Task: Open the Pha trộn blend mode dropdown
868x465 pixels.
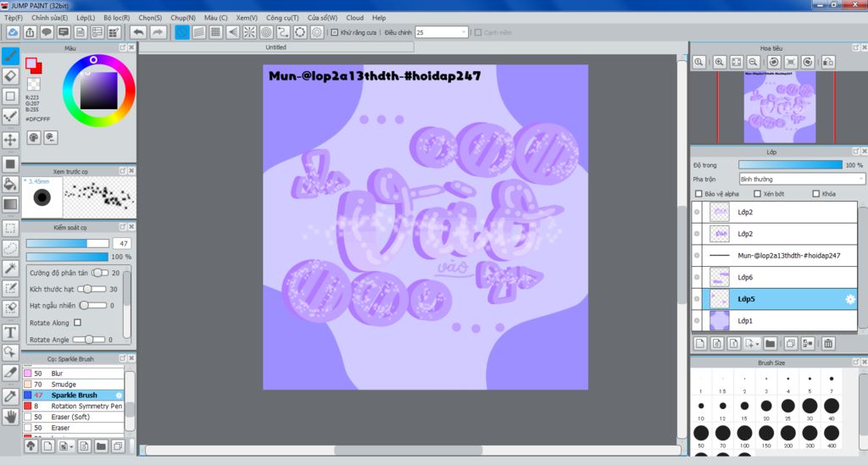Action: pyautogui.click(x=802, y=180)
